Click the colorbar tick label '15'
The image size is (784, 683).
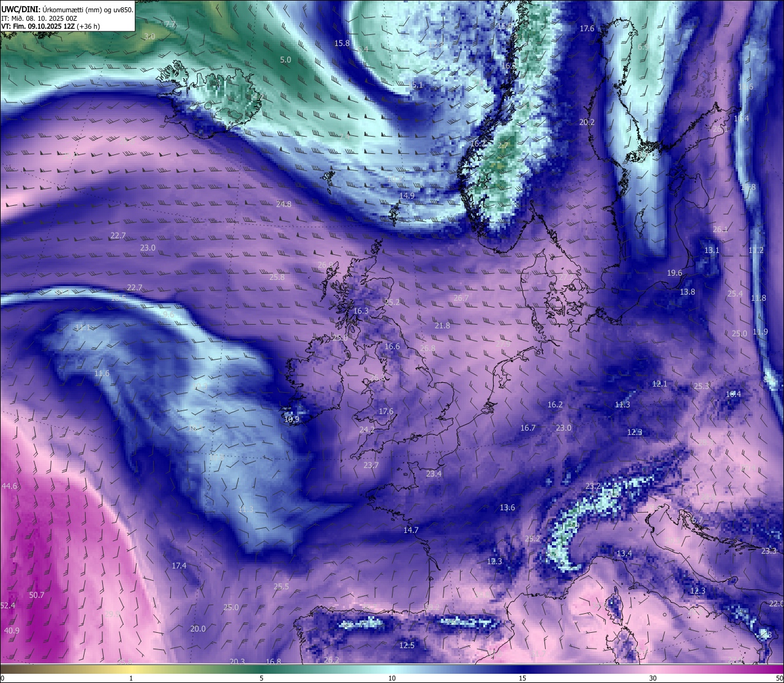tap(522, 678)
